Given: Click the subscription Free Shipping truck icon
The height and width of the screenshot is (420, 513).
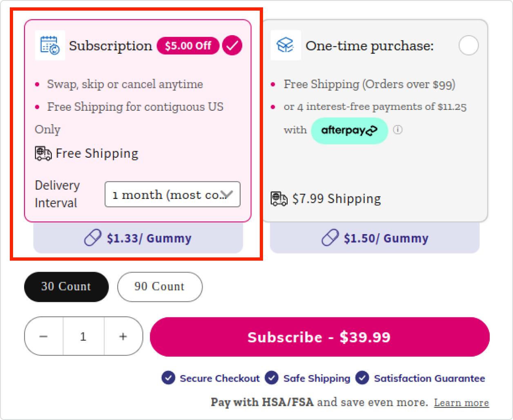Looking at the screenshot, I should coord(43,154).
